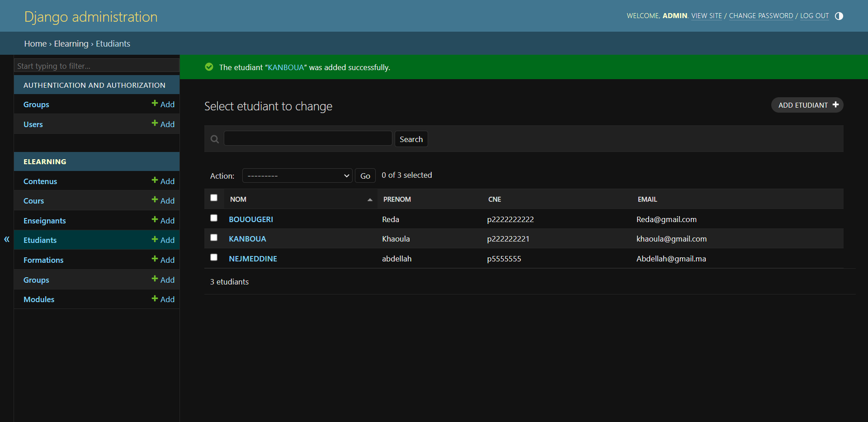This screenshot has width=868, height=422.
Task: Open the Action dropdown
Action: pyautogui.click(x=297, y=175)
